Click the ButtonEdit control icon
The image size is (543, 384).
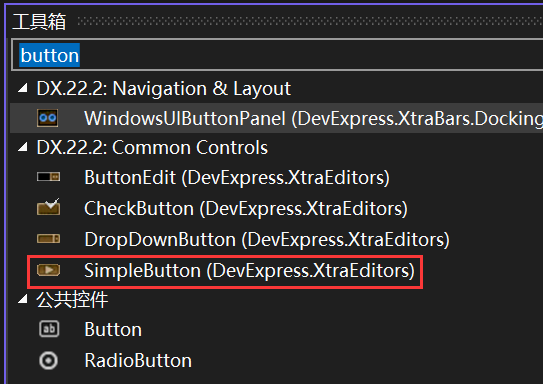[48, 177]
